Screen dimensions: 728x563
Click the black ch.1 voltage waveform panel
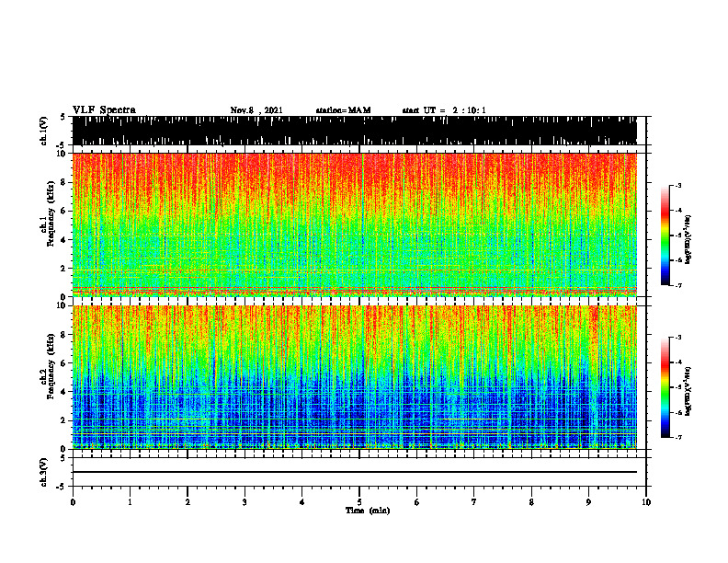click(x=354, y=131)
